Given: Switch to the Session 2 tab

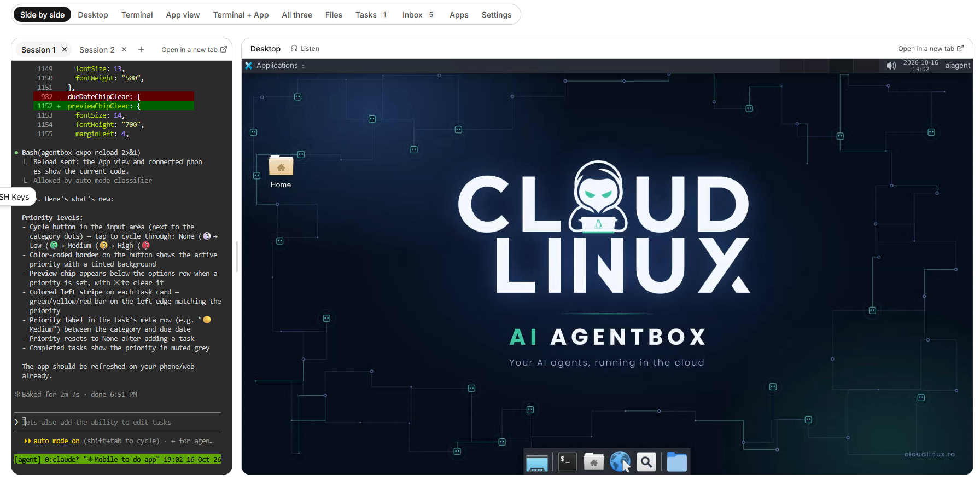Looking at the screenshot, I should click(x=97, y=50).
